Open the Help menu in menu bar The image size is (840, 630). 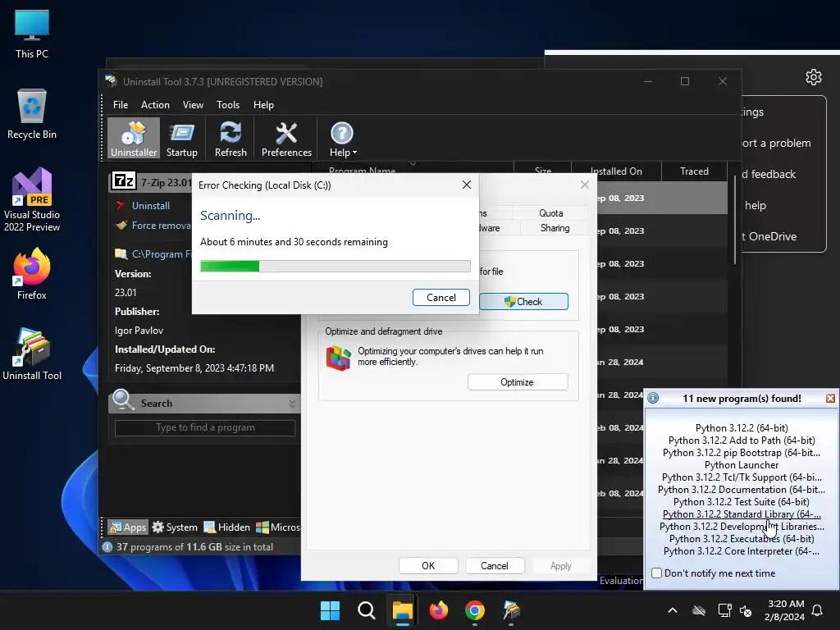click(263, 105)
